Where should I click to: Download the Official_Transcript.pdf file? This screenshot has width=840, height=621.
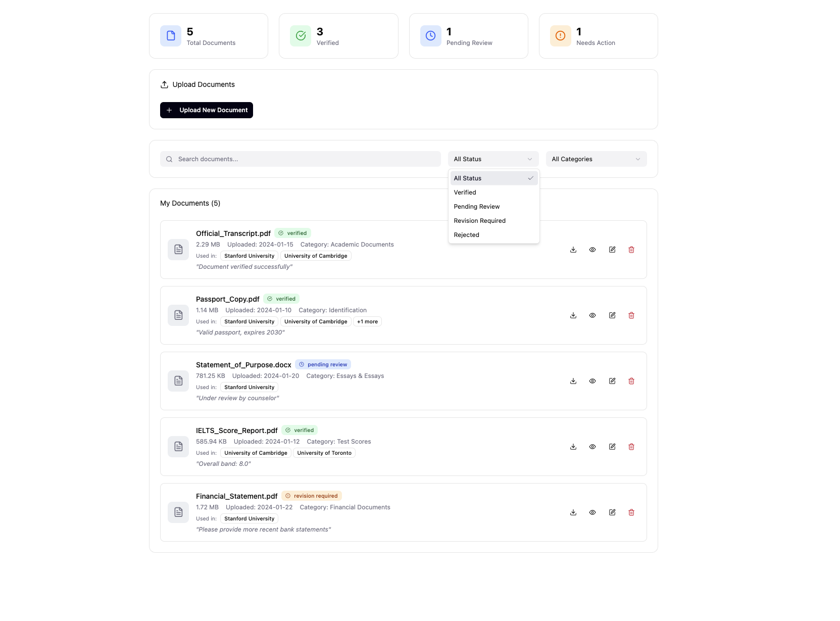(573, 250)
